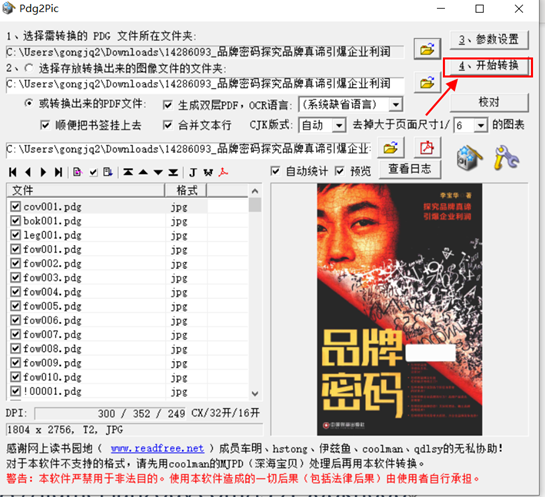The height and width of the screenshot is (497, 545).
Task: Go to the next page arrow
Action: tap(43, 172)
